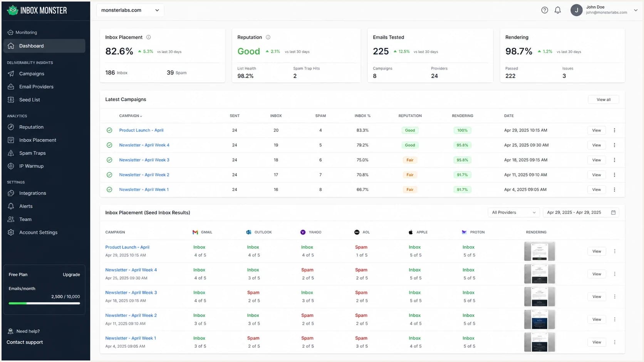Open rendering thumbnail for Newsletter - April Week 4
Viewport: 644px width, 362px height.
click(x=539, y=274)
